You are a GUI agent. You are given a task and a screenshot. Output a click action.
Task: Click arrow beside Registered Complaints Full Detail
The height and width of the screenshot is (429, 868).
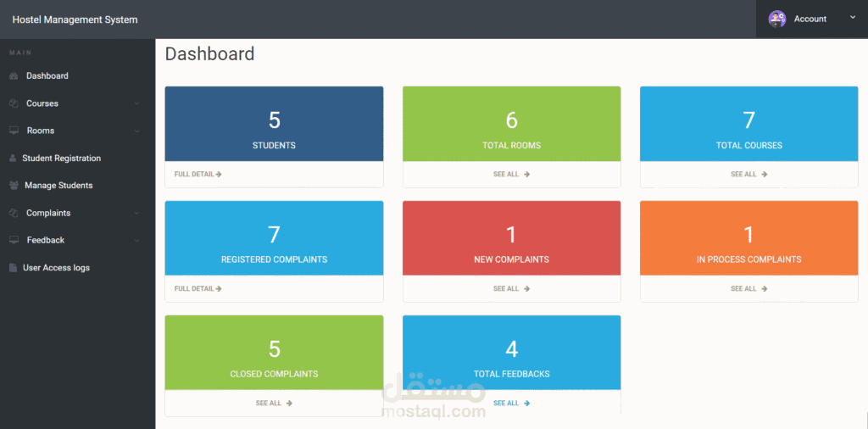click(x=219, y=288)
